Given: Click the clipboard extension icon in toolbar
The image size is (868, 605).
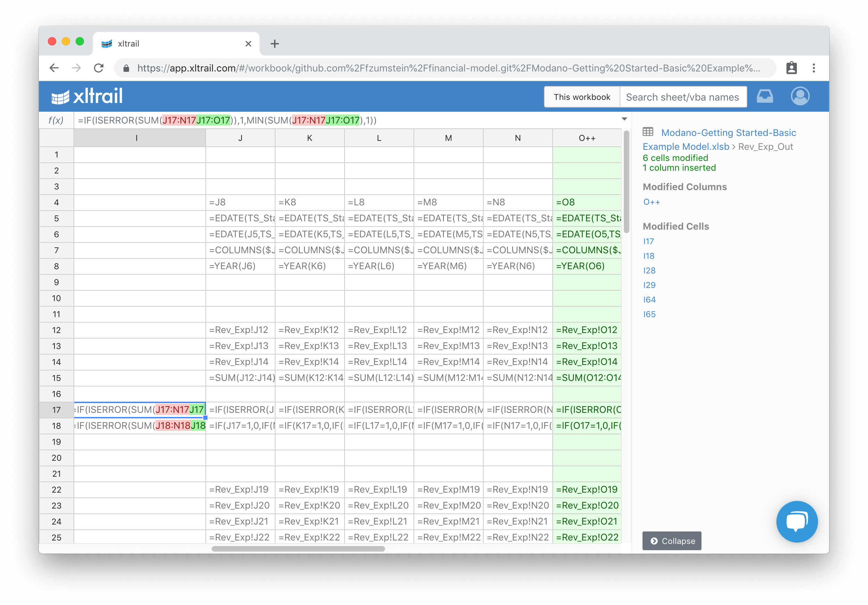Looking at the screenshot, I should [791, 68].
